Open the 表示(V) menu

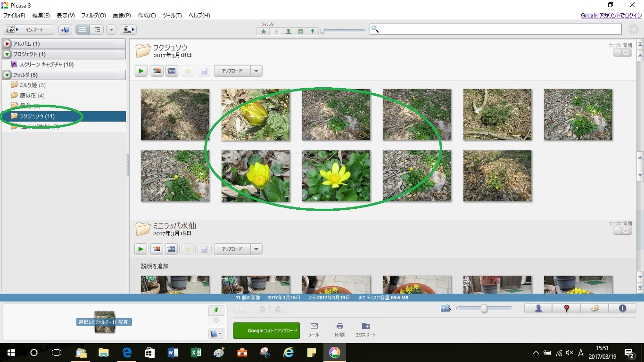(x=66, y=16)
